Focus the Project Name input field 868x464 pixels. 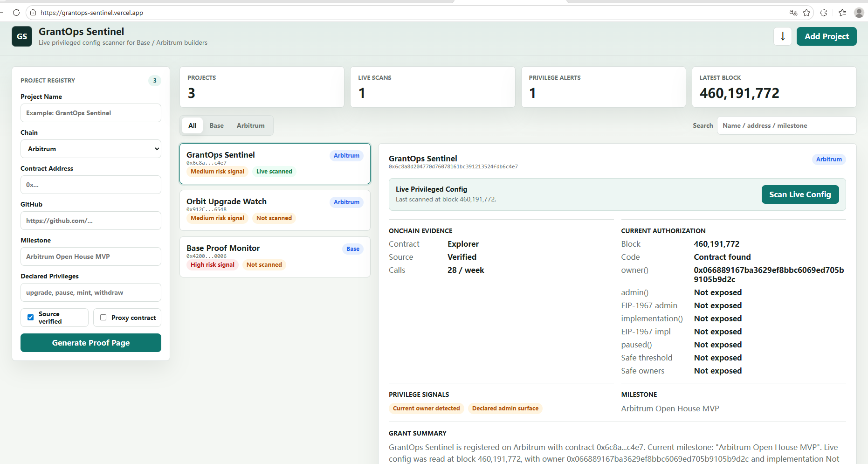point(91,113)
